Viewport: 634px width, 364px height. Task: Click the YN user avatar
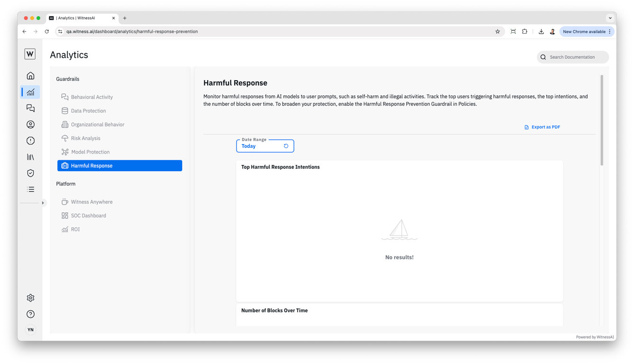pyautogui.click(x=30, y=329)
